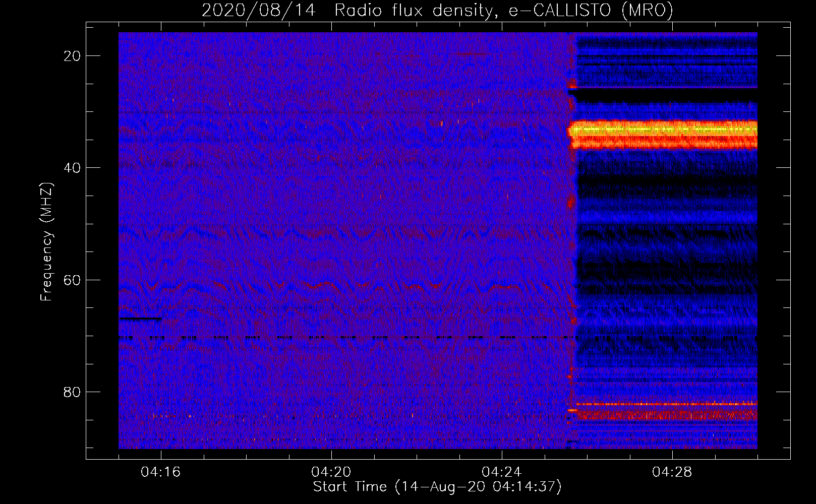Image resolution: width=816 pixels, height=504 pixels.
Task: Click the 04:24 time tick label
Action: (502, 472)
